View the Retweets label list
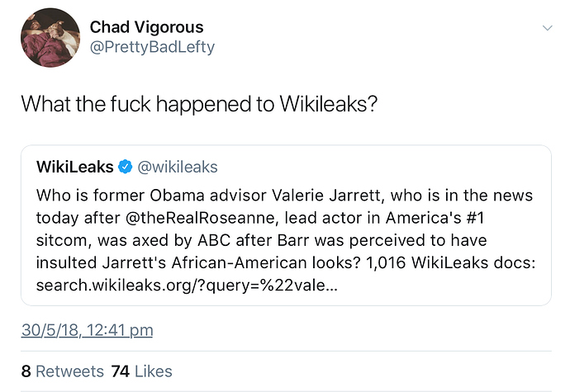Screen dimensions: 570x392 coord(69,371)
